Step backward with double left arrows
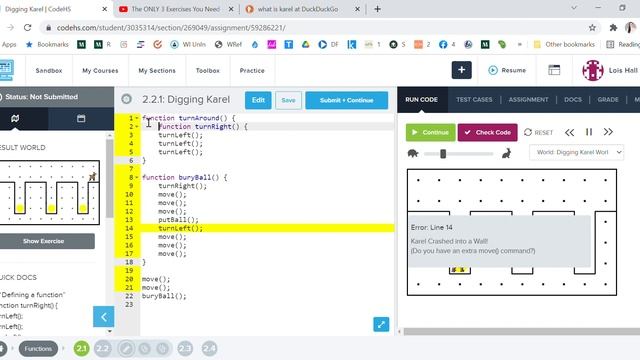The height and width of the screenshot is (360, 640). (x=569, y=132)
